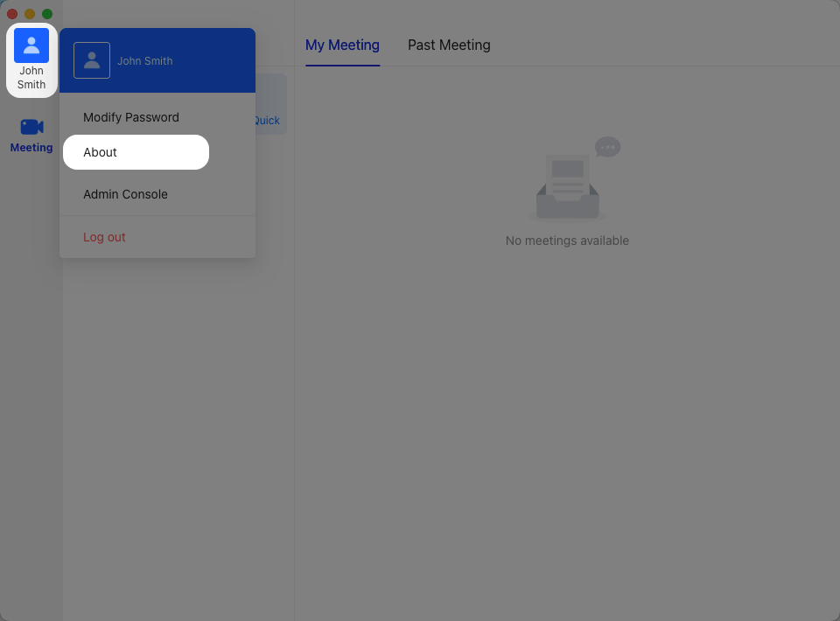Screen dimensions: 840x621
Task: Click the John Smith label in sidebar
Action: pyautogui.click(x=31, y=77)
